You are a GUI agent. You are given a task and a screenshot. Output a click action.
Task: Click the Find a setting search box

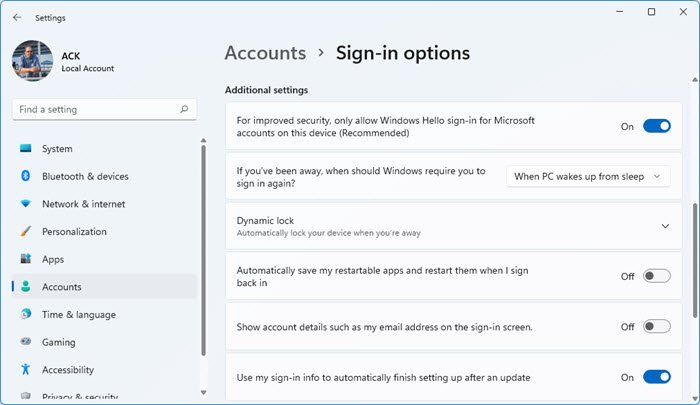[x=95, y=109]
